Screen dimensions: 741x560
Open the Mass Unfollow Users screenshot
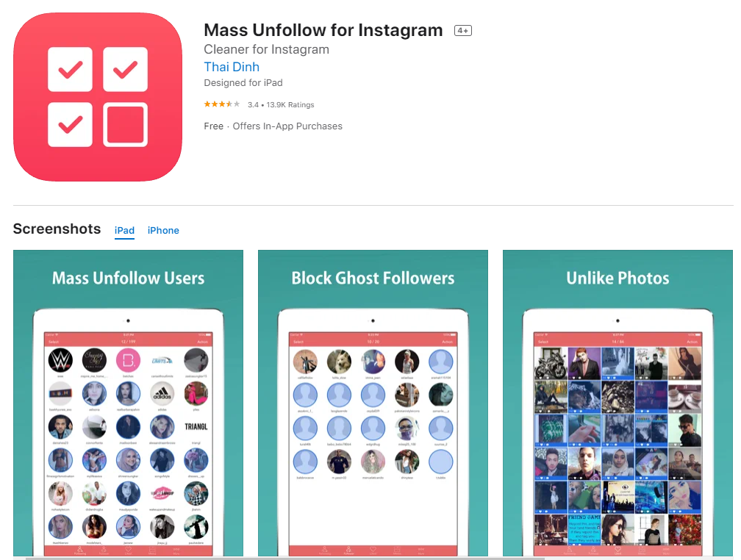(128, 403)
